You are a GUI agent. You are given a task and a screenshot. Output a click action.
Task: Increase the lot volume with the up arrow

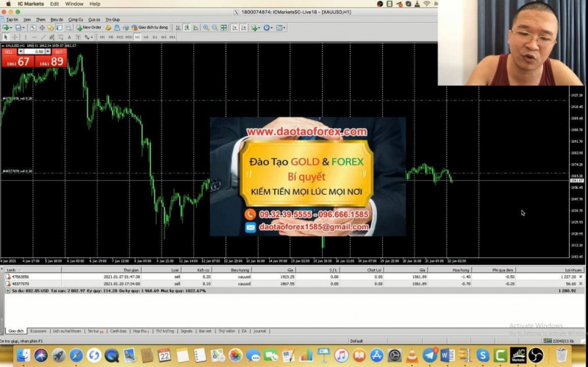48,51
